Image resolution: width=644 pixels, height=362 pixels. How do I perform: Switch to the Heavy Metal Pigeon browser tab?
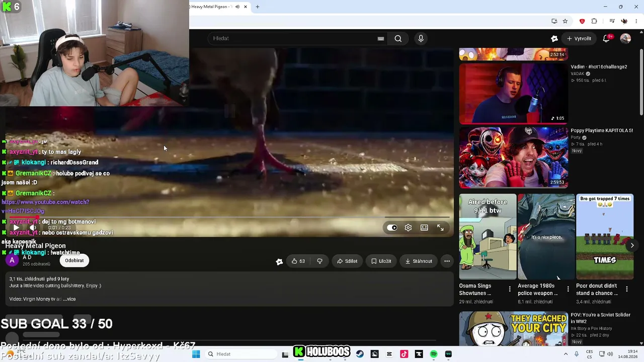[210, 7]
